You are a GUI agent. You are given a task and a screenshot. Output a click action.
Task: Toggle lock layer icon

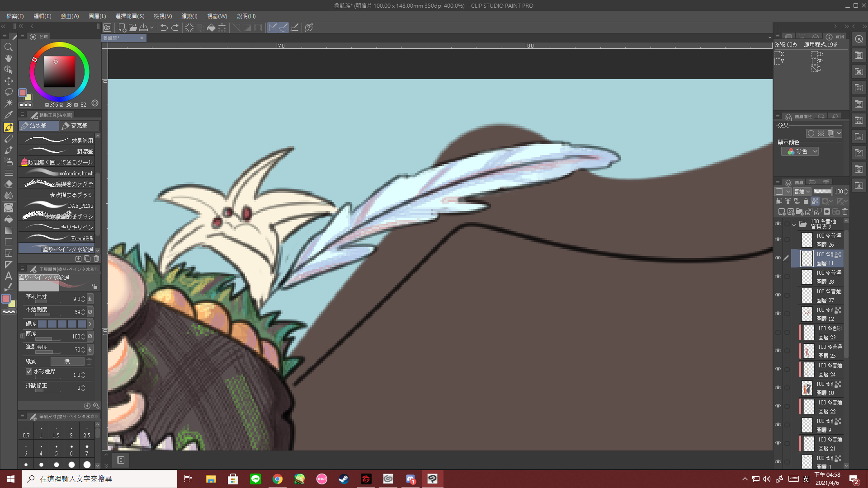[x=806, y=201]
